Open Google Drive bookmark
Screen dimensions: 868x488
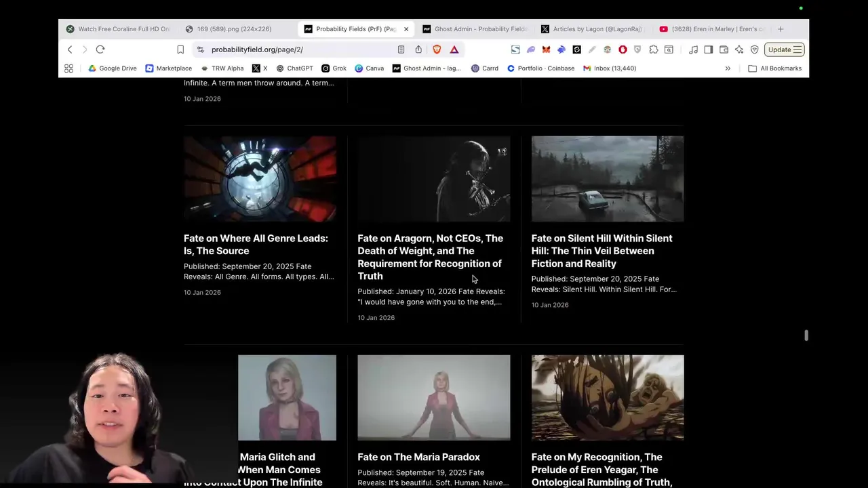[112, 68]
